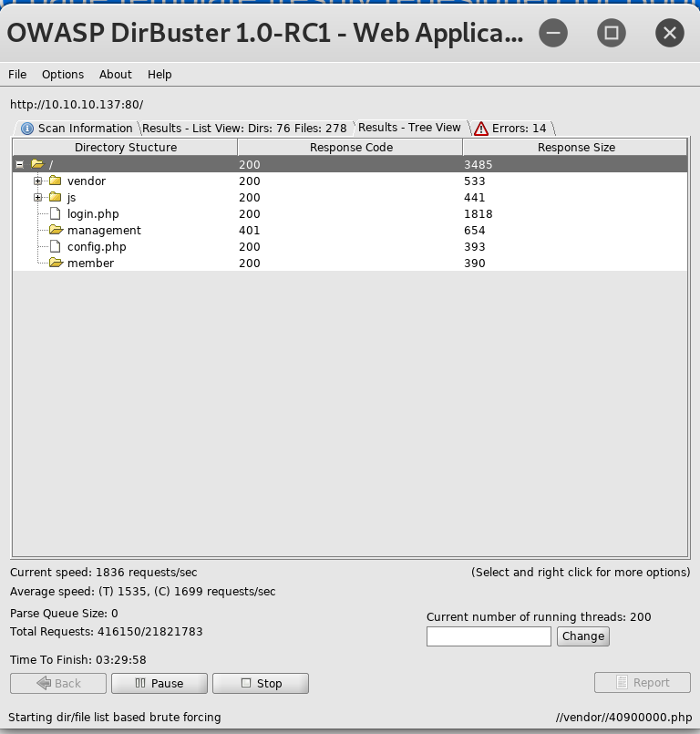Click the Report button
This screenshot has height=734, width=700.
click(x=643, y=683)
